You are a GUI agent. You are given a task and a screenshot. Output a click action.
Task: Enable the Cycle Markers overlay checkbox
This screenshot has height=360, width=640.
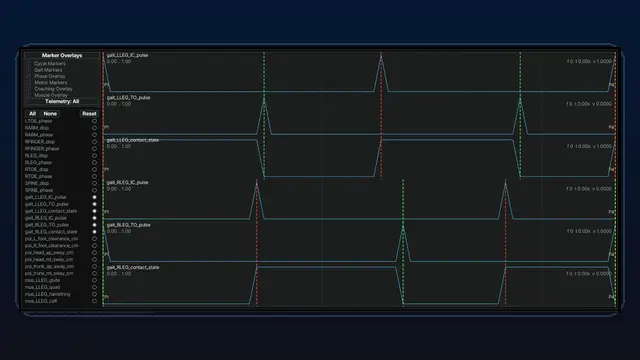point(29,64)
